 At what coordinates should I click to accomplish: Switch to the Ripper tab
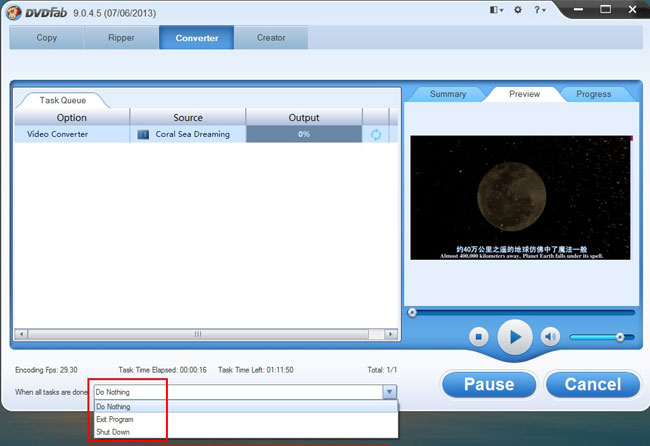(x=121, y=38)
